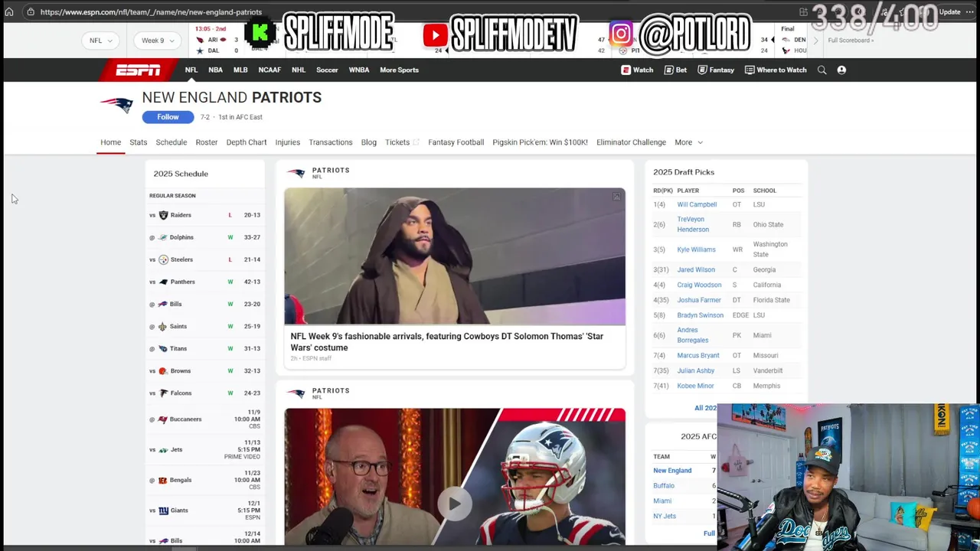
Task: Click the Watch icon in ESPN navbar
Action: pos(626,70)
